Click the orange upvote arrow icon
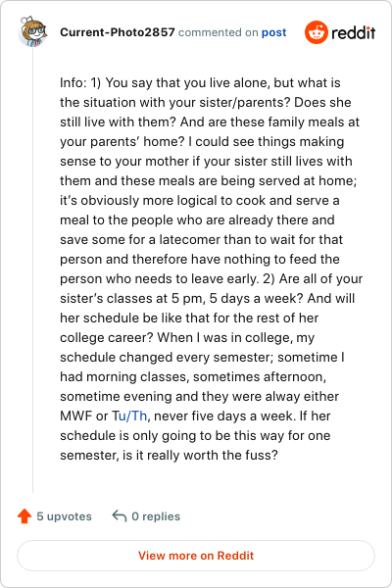Image resolution: width=392 pixels, height=588 pixels. point(24,516)
